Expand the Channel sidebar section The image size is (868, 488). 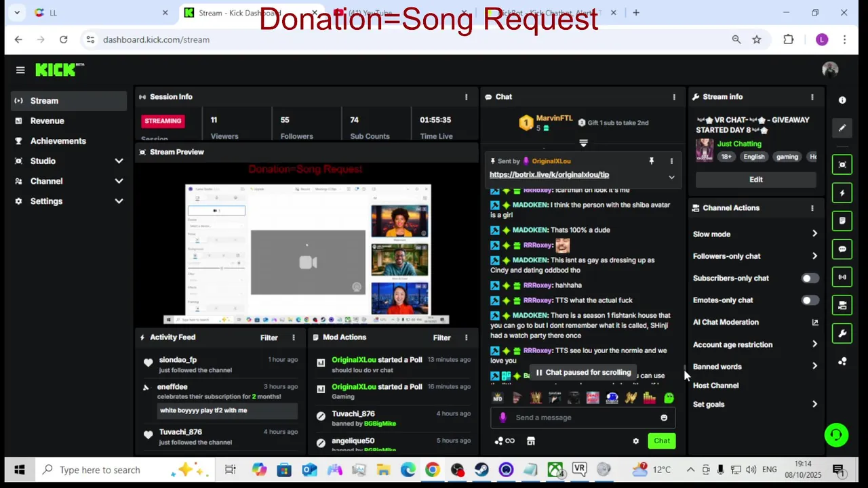click(x=119, y=182)
